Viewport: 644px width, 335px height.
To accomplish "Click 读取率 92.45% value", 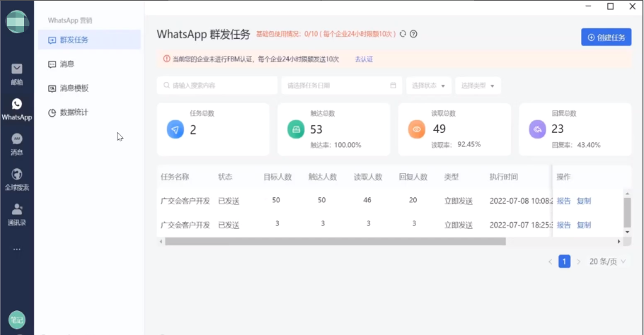I will (x=468, y=144).
